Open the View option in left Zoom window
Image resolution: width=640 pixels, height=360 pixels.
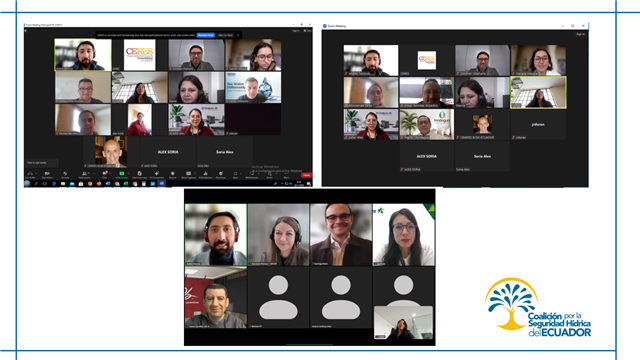pyautogui.click(x=308, y=31)
